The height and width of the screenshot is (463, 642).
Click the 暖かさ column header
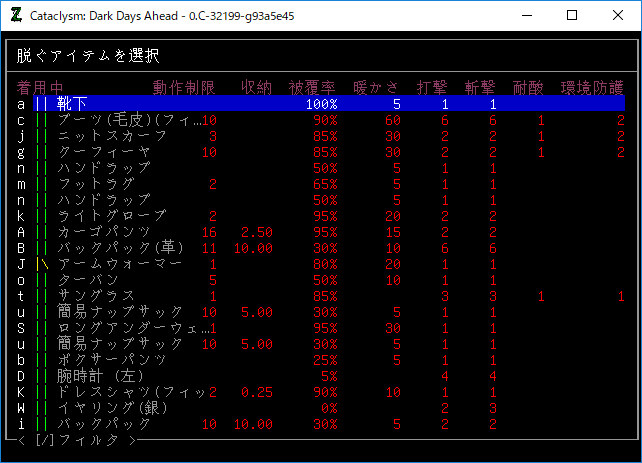point(377,87)
